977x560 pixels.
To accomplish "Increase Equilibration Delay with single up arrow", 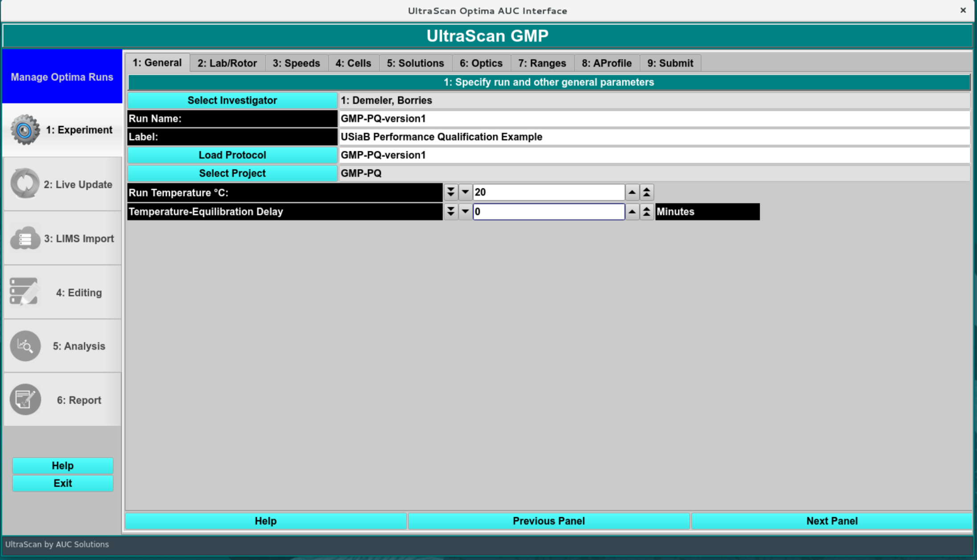I will click(632, 212).
